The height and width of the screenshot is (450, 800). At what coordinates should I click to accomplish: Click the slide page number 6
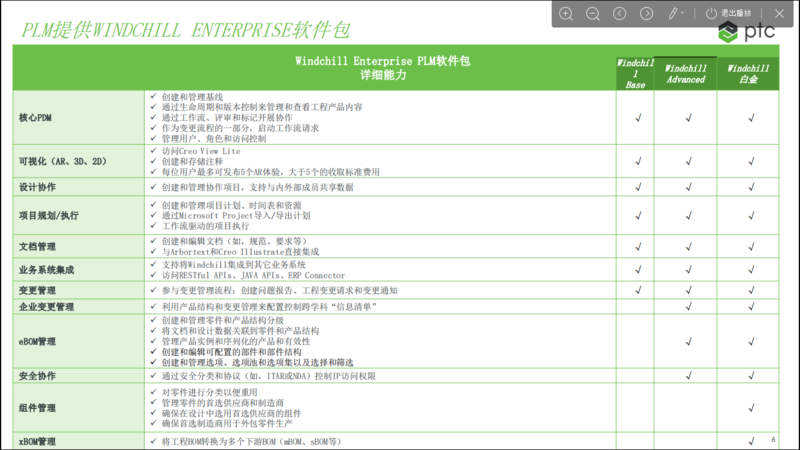(x=773, y=440)
